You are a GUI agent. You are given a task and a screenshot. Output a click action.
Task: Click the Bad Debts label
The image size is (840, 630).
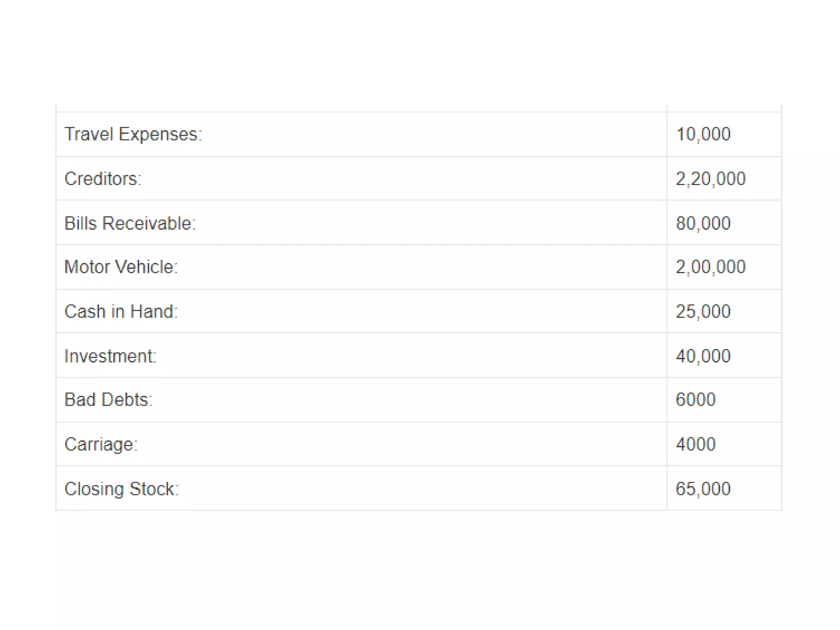[108, 399]
